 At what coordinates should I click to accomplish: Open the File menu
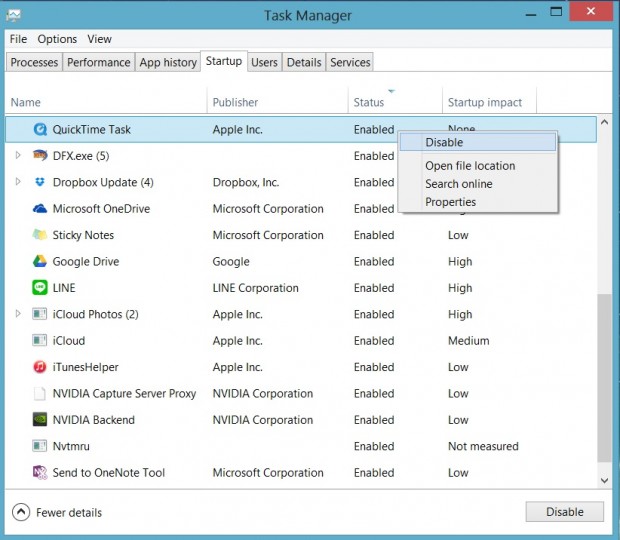pos(18,39)
